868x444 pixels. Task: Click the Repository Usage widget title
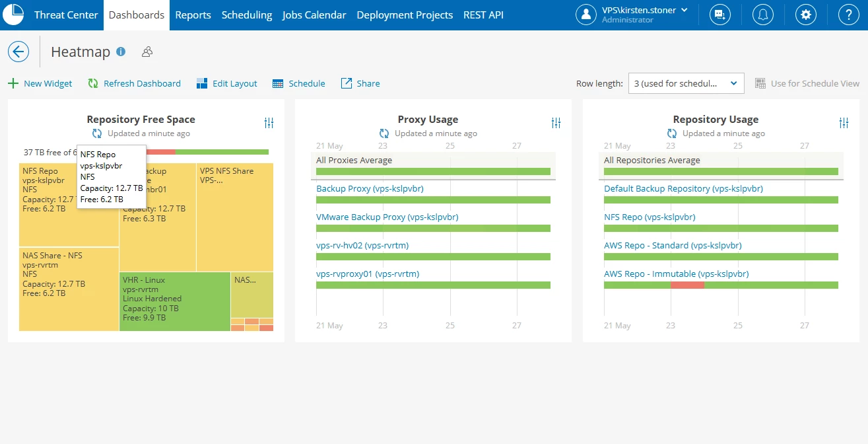coord(716,120)
